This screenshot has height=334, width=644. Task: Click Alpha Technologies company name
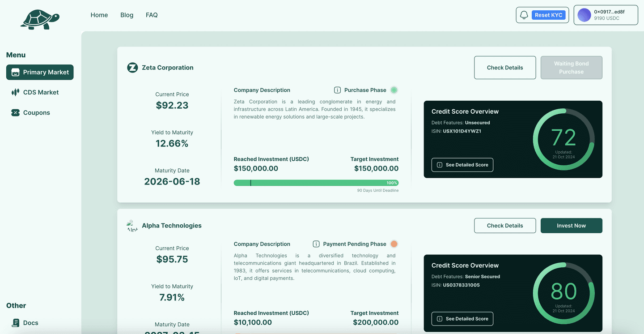click(172, 226)
